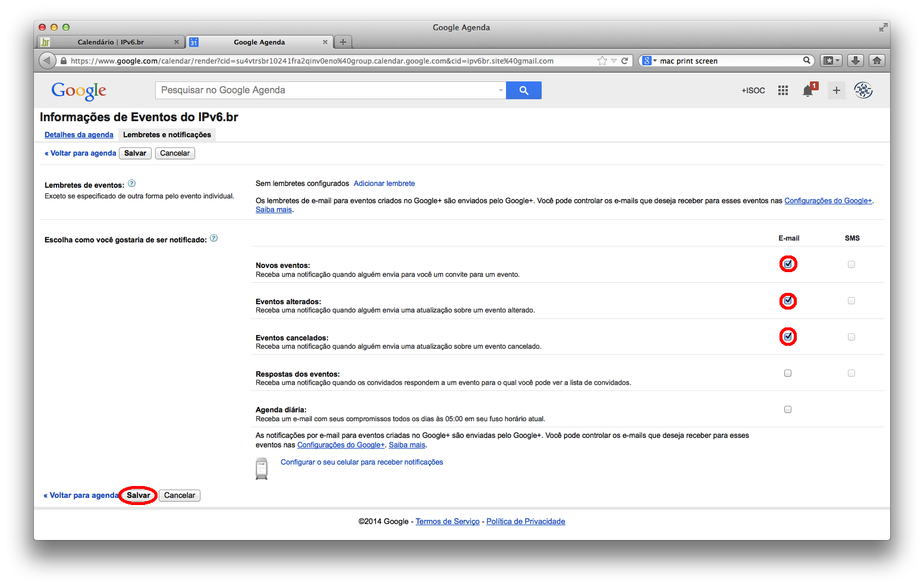Open lower Configurações do Google+ link
Screen dimensions: 924x587
pyautogui.click(x=341, y=445)
